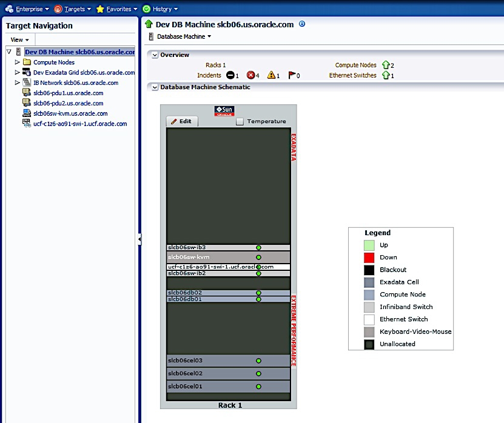504x423 pixels.
Task: Click the red Down legend swatch
Action: (369, 258)
